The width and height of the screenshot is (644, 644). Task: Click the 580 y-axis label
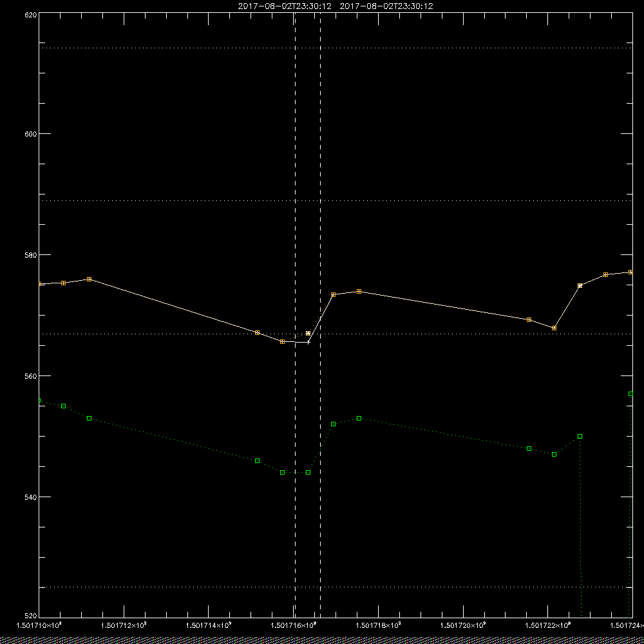click(x=31, y=254)
